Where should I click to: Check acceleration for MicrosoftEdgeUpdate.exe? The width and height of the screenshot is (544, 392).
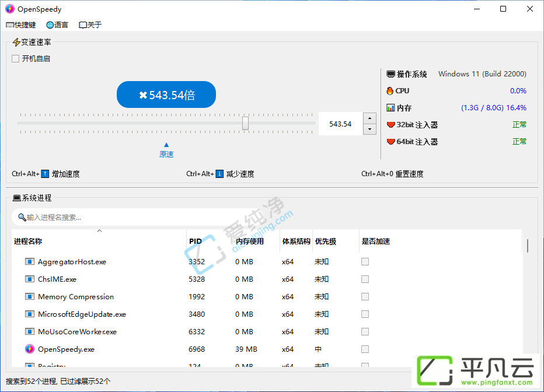pyautogui.click(x=365, y=314)
